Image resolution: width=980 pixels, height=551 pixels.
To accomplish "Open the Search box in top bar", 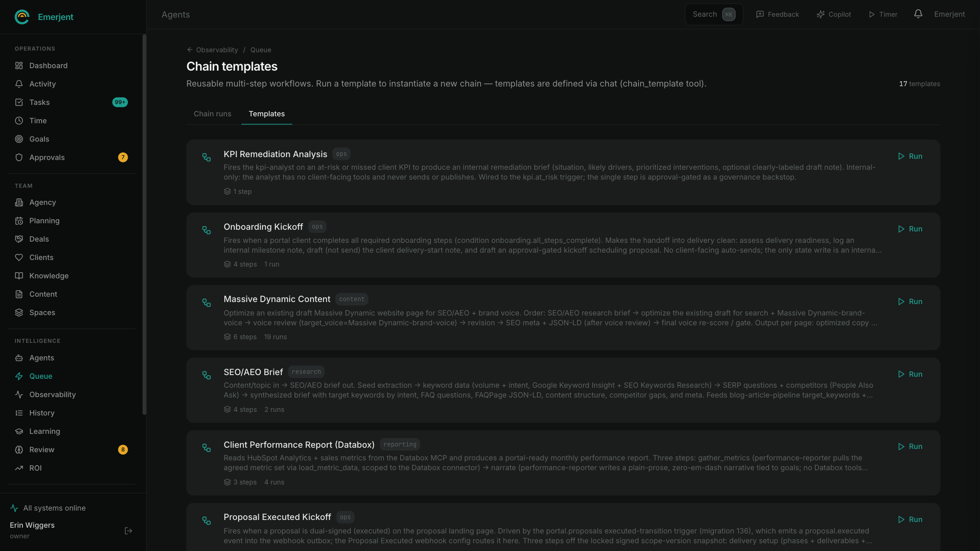I will click(x=714, y=14).
